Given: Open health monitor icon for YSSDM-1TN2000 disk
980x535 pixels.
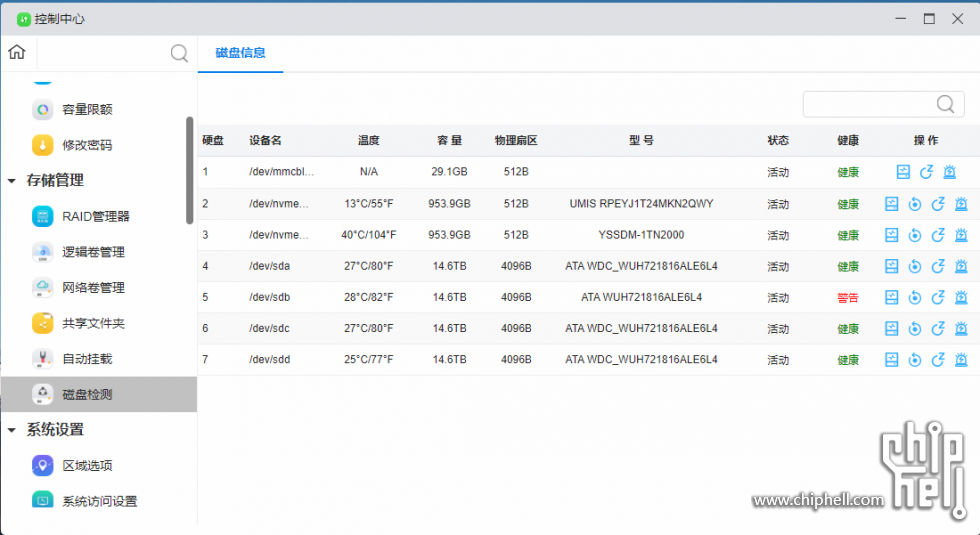Looking at the screenshot, I should pos(891,235).
